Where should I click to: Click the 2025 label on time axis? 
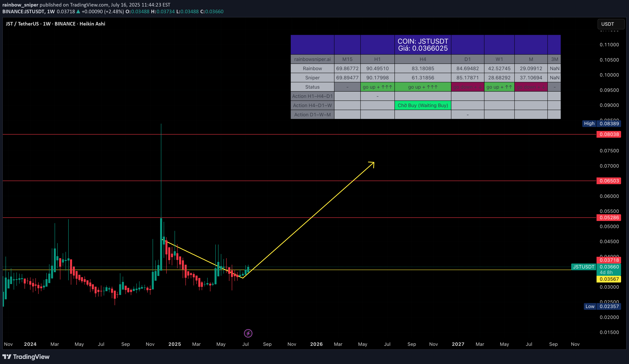(175, 344)
